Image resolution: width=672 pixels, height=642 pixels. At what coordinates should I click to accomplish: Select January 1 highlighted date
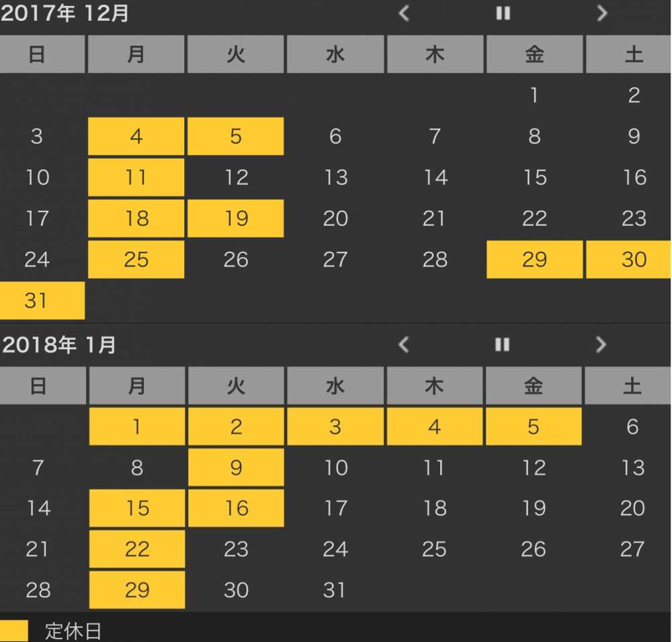[137, 426]
